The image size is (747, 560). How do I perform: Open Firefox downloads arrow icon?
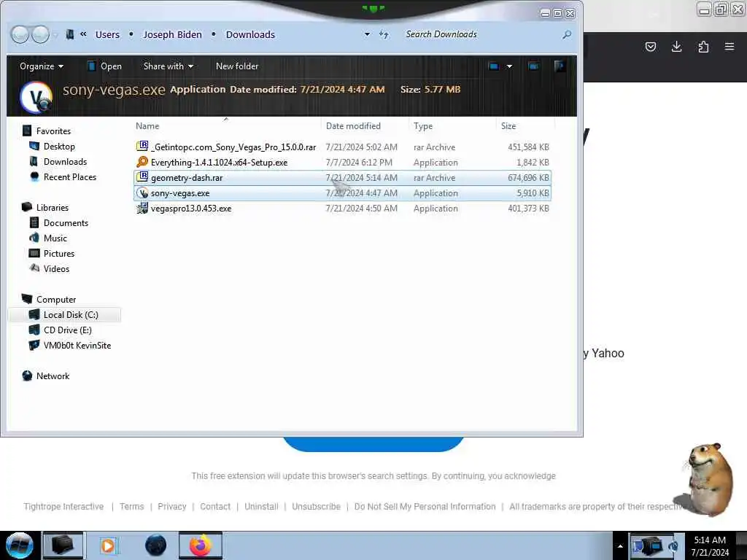point(676,46)
